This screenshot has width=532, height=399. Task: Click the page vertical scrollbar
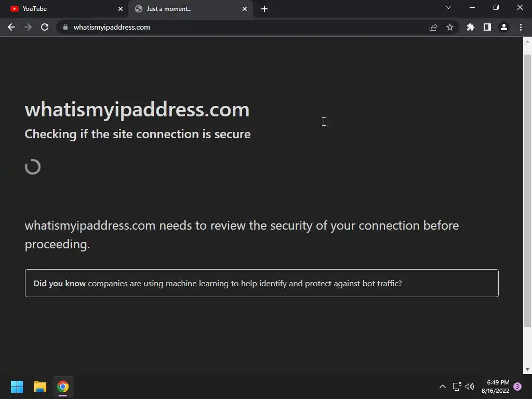click(x=527, y=191)
